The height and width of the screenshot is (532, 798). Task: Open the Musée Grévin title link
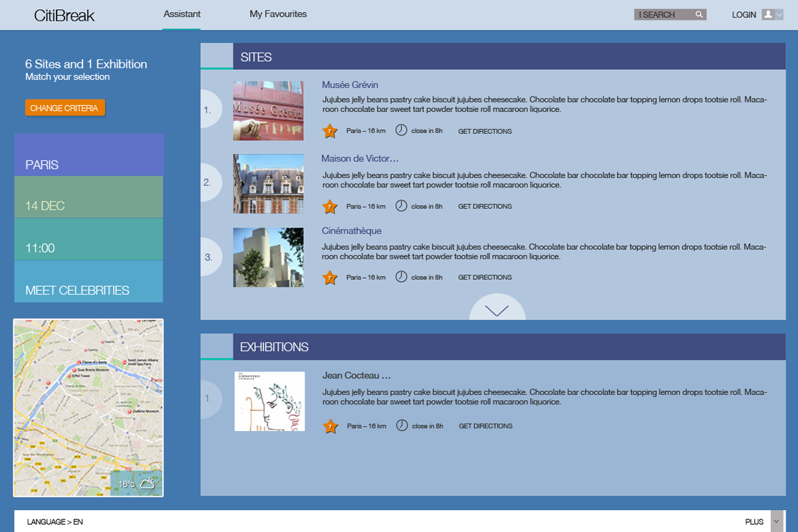(x=350, y=84)
